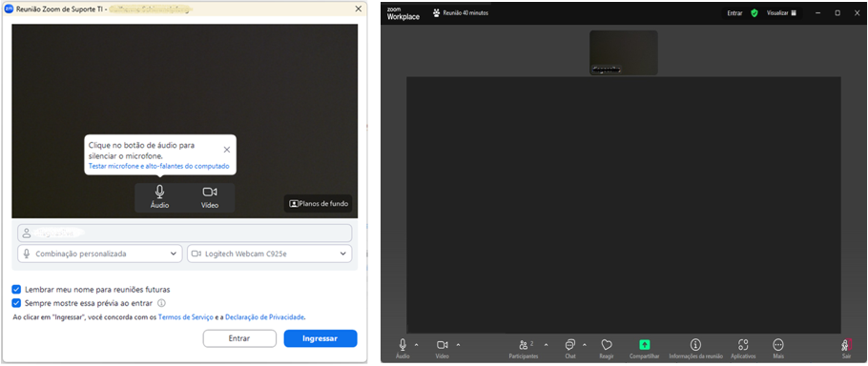Open the Logitech Webcam C925e camera dropdown

pyautogui.click(x=269, y=254)
